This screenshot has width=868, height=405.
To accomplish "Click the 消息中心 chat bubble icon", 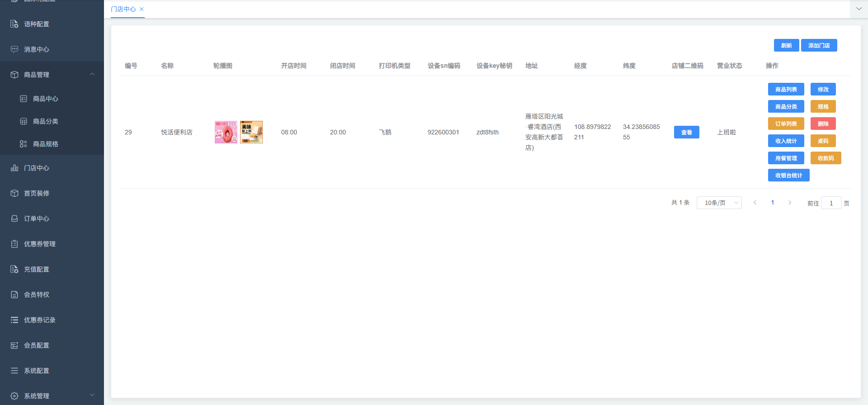I will click(x=14, y=49).
